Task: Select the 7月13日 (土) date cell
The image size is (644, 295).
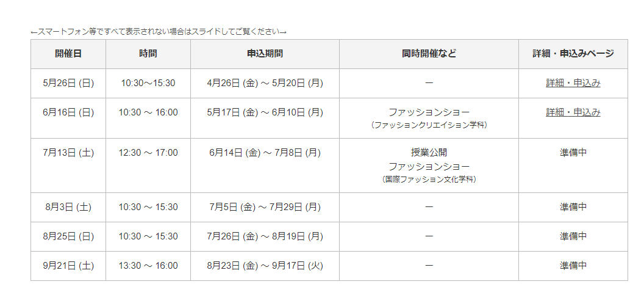Action: 68,166
